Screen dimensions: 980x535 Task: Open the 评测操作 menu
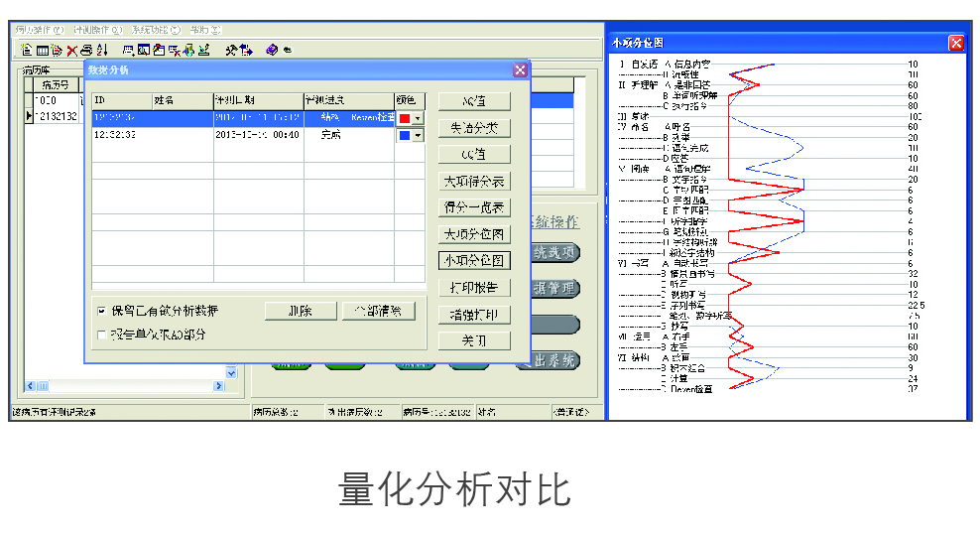(x=97, y=30)
